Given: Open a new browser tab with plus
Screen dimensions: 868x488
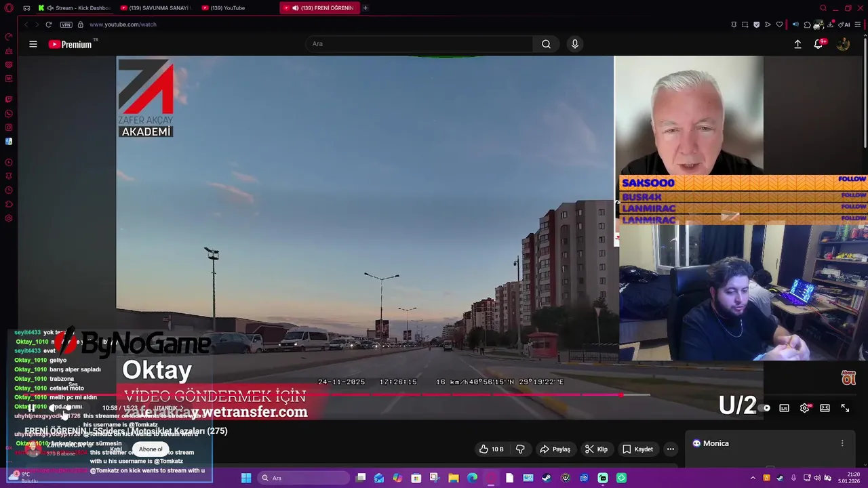Looking at the screenshot, I should click(x=365, y=8).
